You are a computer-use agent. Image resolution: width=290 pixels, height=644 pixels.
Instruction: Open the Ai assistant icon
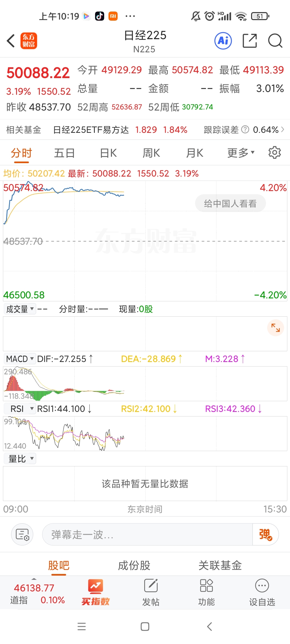223,41
